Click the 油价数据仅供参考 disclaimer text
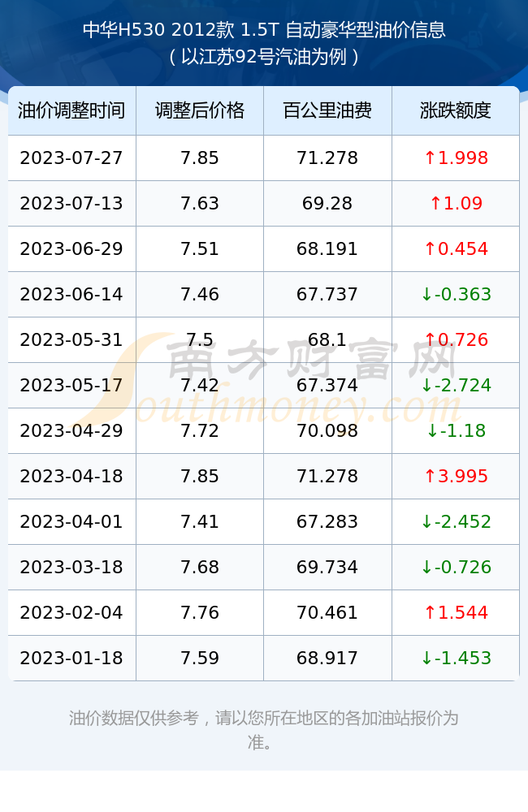The image size is (528, 812). click(264, 730)
